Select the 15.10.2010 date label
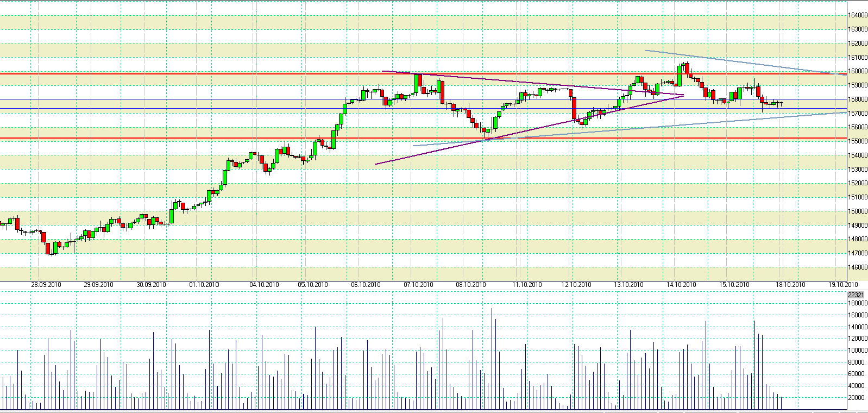Viewport: 868px width, 413px height. (734, 285)
